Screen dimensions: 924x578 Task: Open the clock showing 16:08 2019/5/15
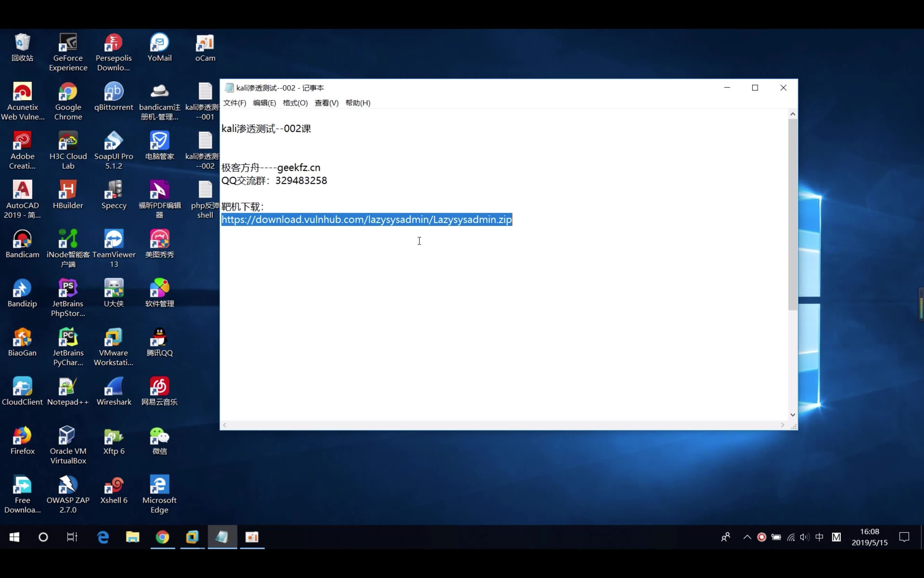click(869, 537)
